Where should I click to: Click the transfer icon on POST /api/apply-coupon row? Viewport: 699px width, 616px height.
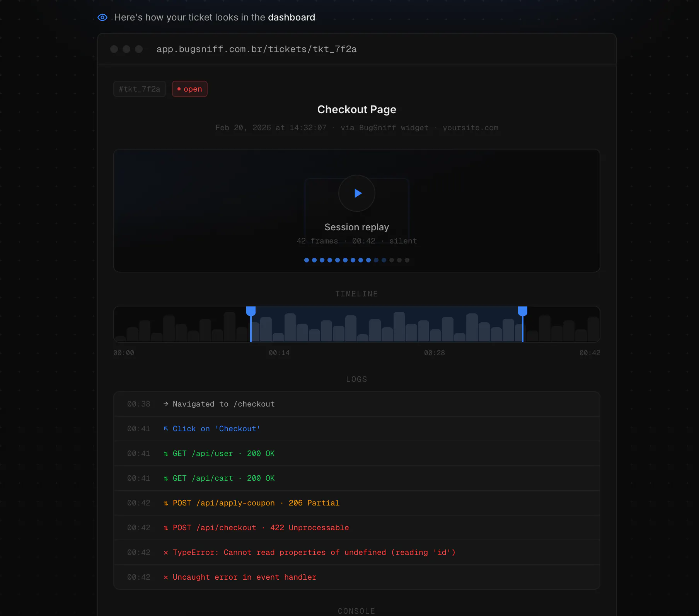pyautogui.click(x=166, y=503)
